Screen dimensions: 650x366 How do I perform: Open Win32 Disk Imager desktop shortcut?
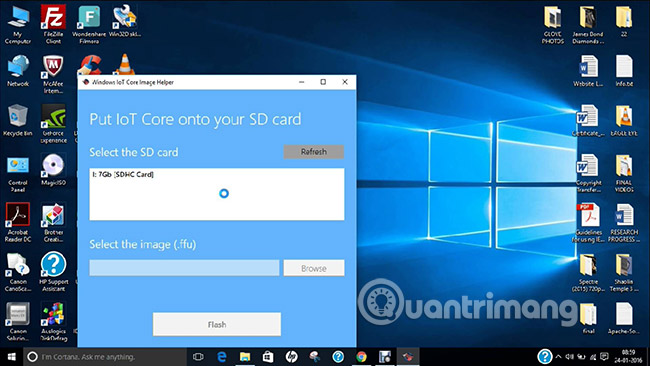(124, 21)
